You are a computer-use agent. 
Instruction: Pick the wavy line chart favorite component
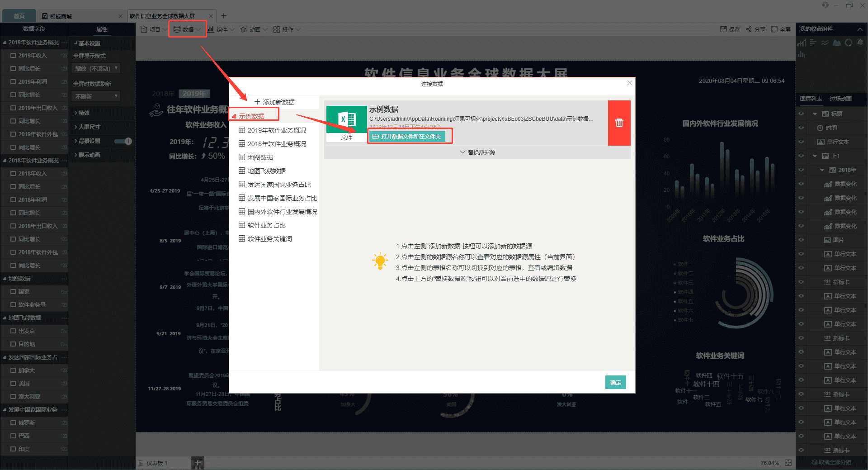(825, 43)
